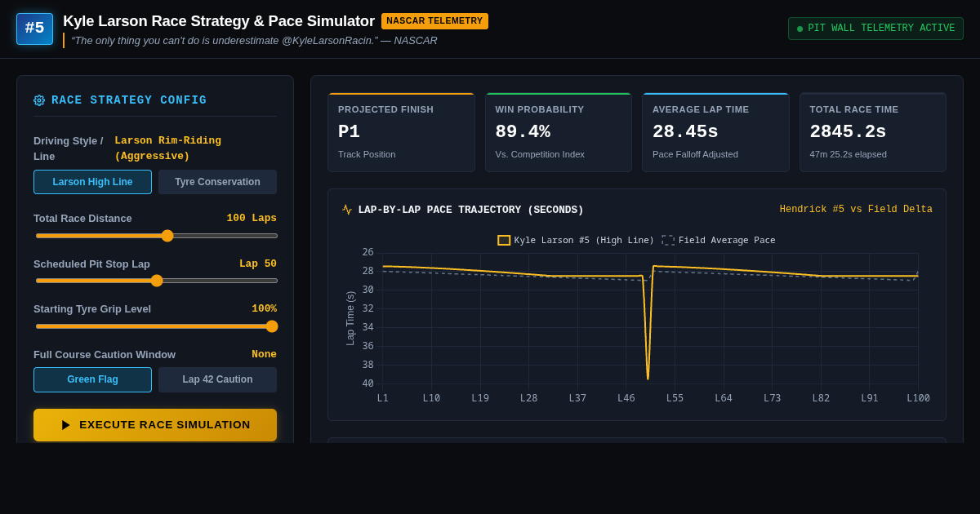Click the 'Lap Time (s)' axis title

click(x=350, y=318)
